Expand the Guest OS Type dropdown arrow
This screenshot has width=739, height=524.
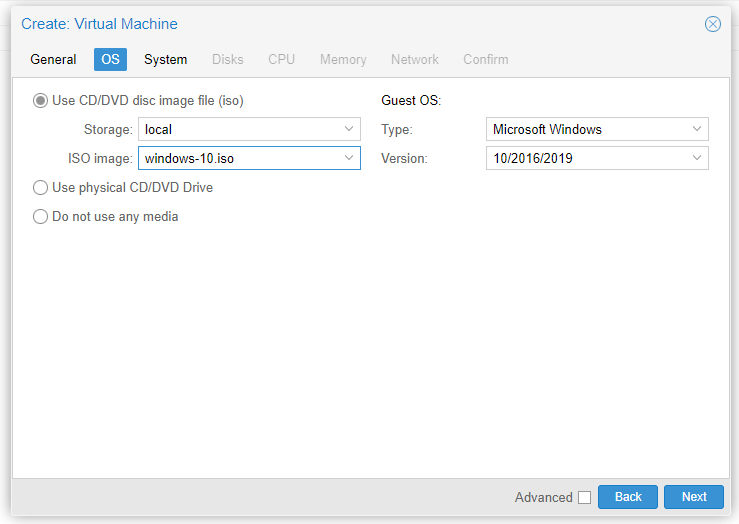click(697, 129)
